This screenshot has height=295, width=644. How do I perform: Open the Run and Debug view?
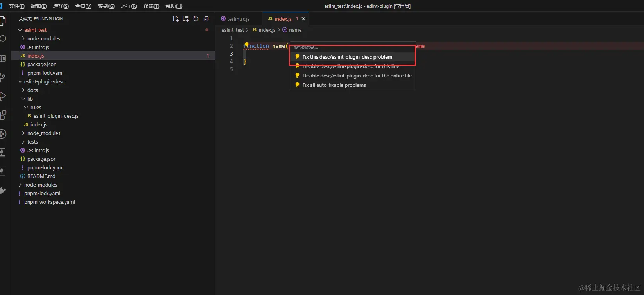pyautogui.click(x=3, y=96)
